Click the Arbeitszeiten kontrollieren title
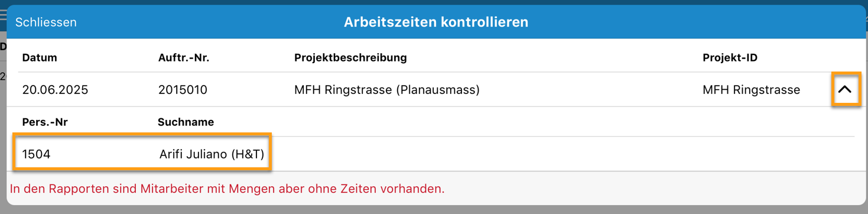The width and height of the screenshot is (868, 214). click(436, 22)
